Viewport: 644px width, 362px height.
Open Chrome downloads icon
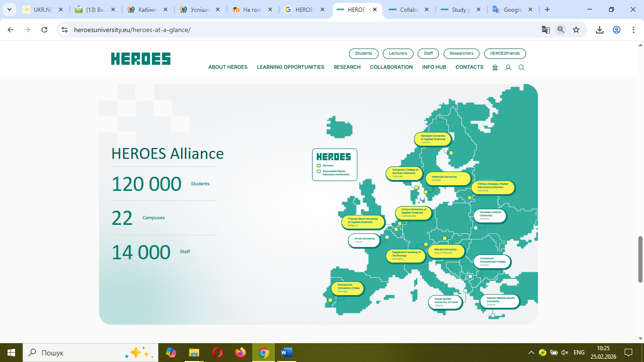point(599,30)
